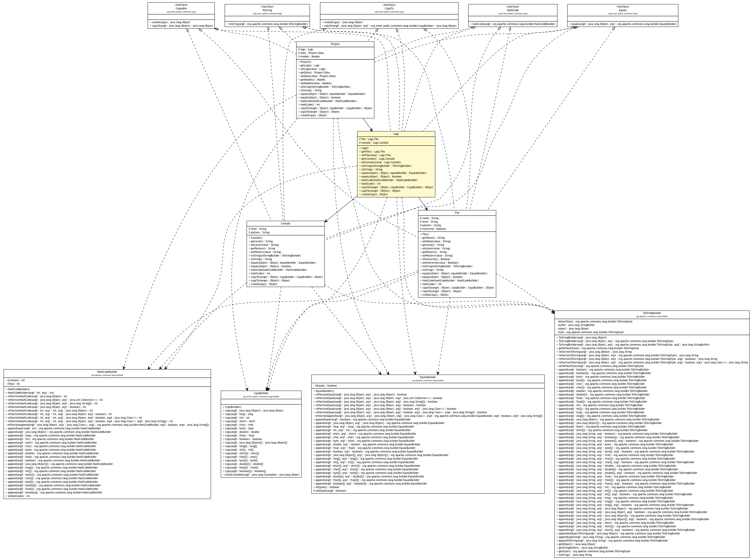Select '+ copy(arg0 : long) : long' method

[238, 414]
